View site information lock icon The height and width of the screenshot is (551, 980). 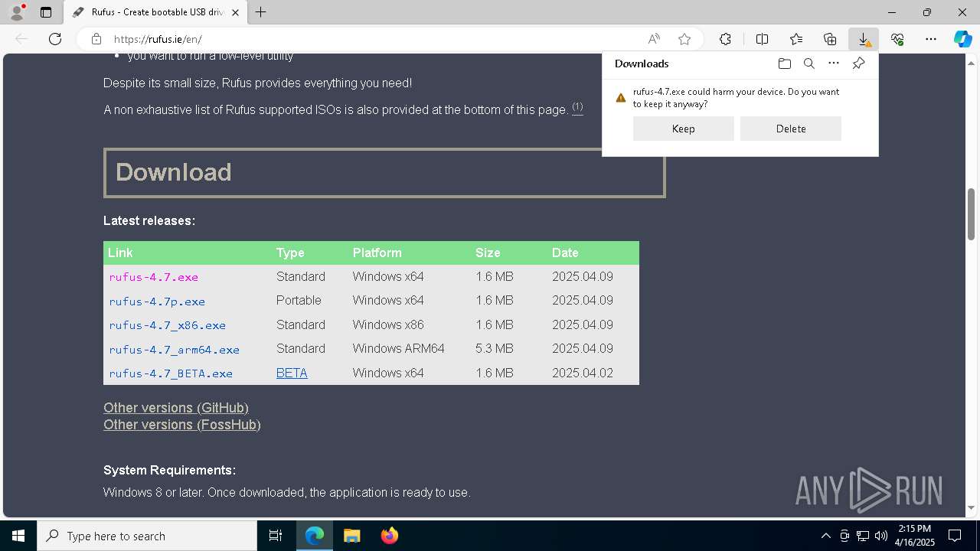[x=96, y=39]
